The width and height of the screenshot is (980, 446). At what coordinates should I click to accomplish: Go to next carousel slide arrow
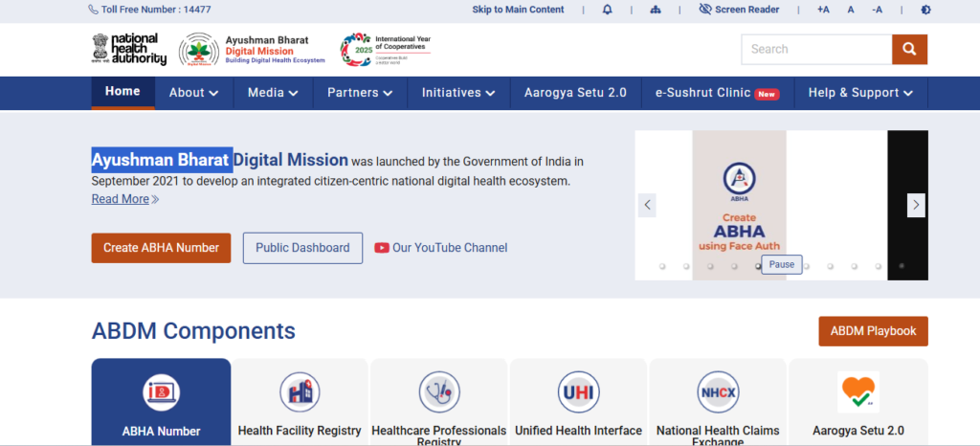(x=916, y=205)
